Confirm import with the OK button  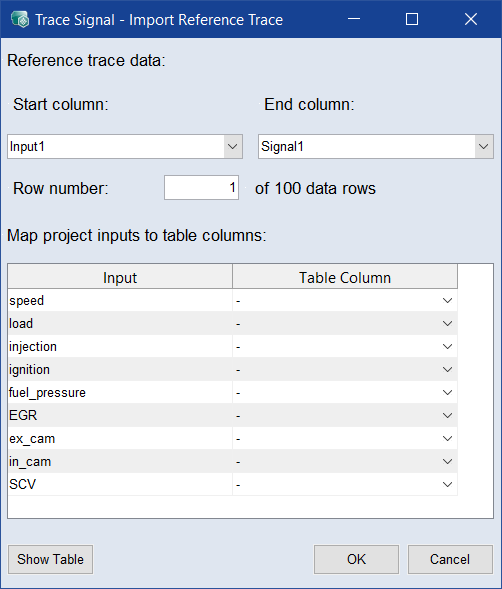tap(356, 559)
